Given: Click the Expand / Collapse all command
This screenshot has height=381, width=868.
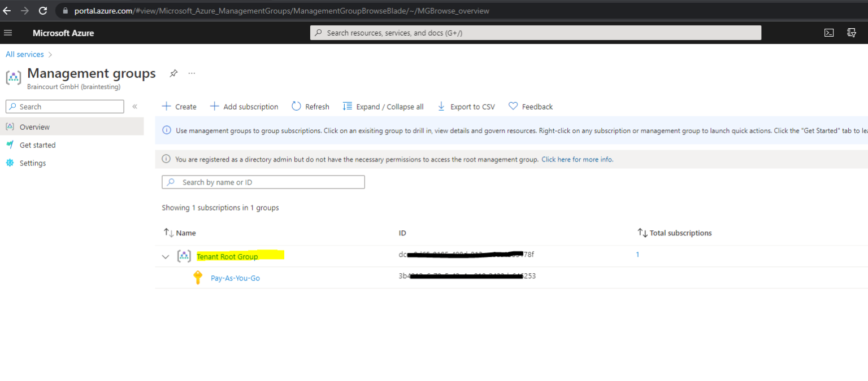Looking at the screenshot, I should pos(383,106).
